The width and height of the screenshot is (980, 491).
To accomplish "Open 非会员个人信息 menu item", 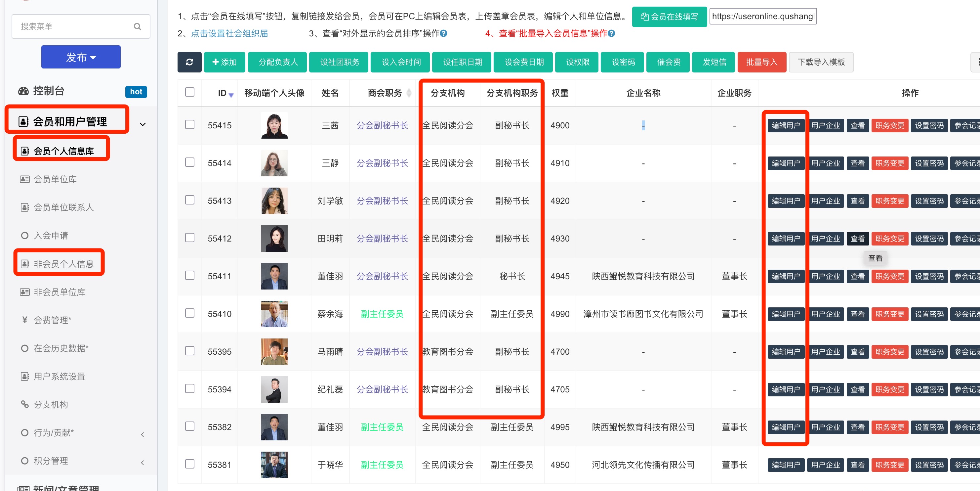I will [63, 264].
